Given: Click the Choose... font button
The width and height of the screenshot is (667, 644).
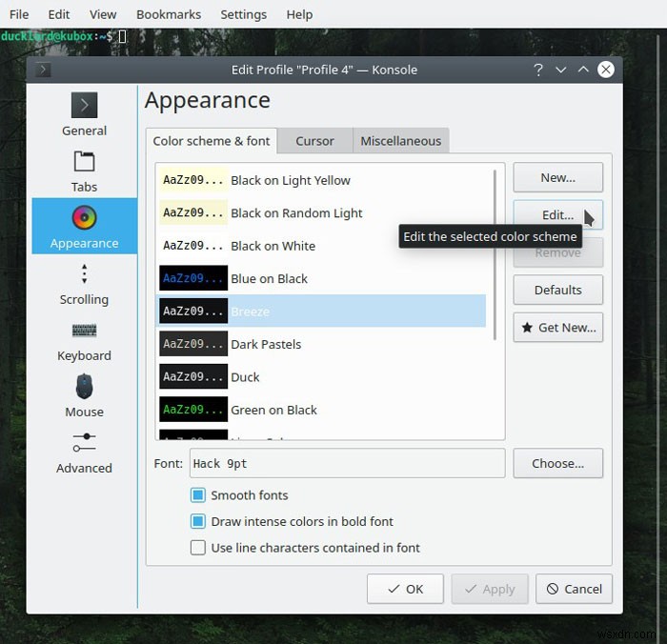Looking at the screenshot, I should [558, 463].
